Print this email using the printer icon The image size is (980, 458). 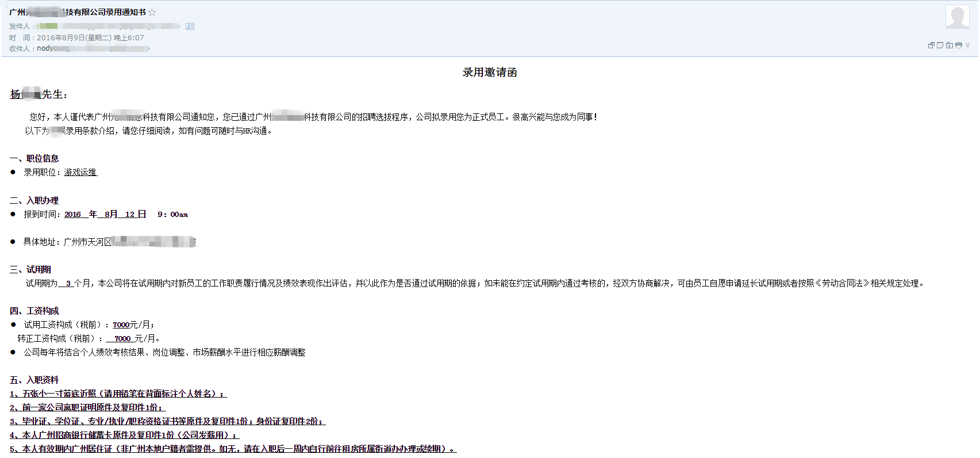click(x=959, y=45)
